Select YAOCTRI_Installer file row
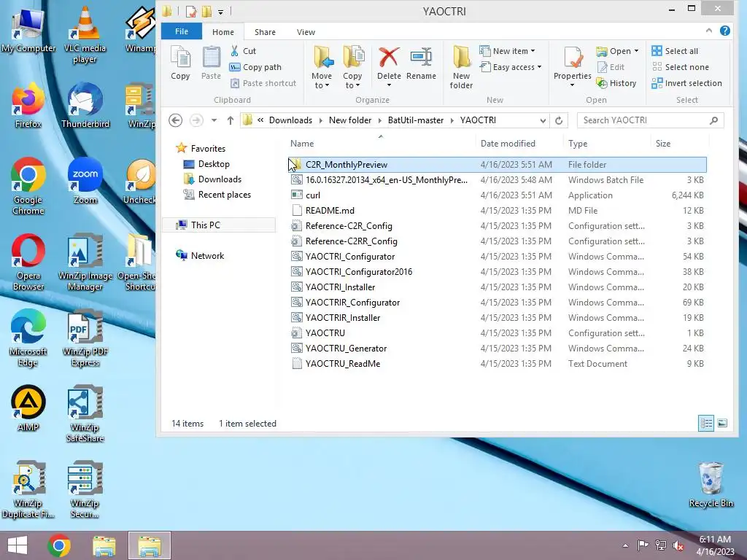Screen dimensions: 747x560 click(x=498, y=287)
